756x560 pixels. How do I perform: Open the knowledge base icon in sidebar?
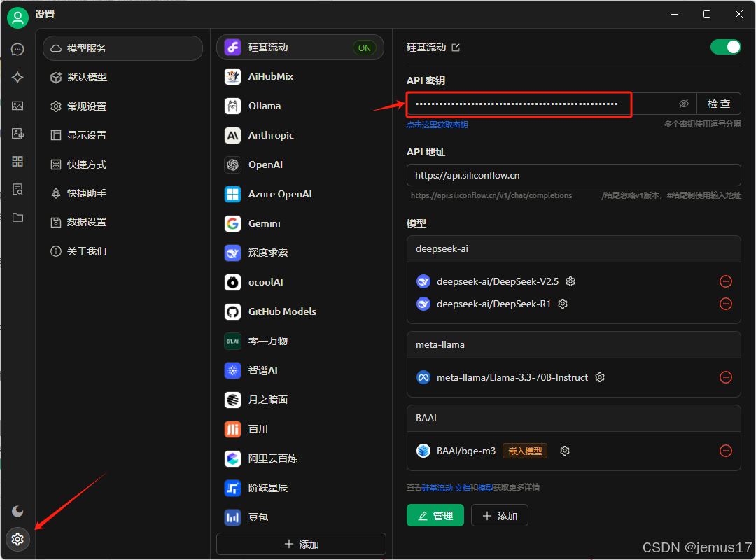click(17, 189)
